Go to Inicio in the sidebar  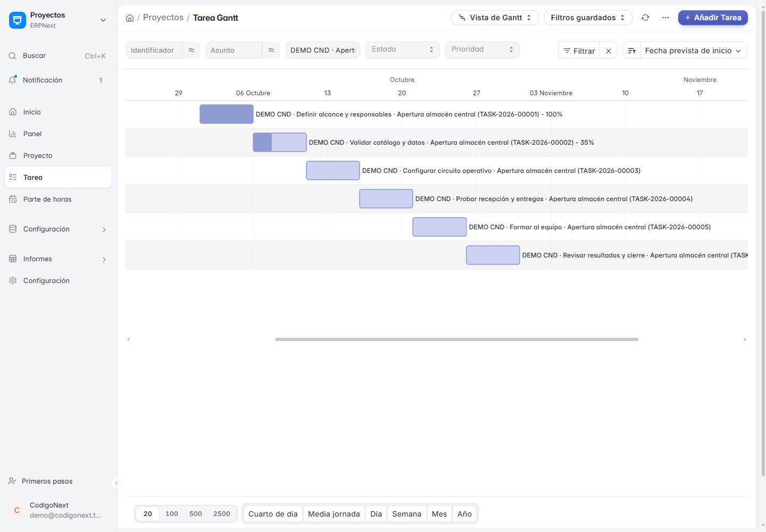(58, 112)
